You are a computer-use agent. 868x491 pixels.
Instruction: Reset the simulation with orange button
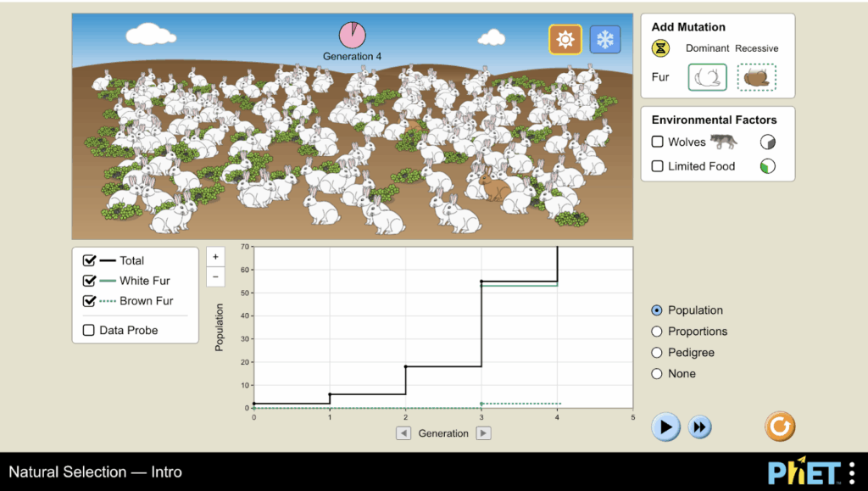780,427
